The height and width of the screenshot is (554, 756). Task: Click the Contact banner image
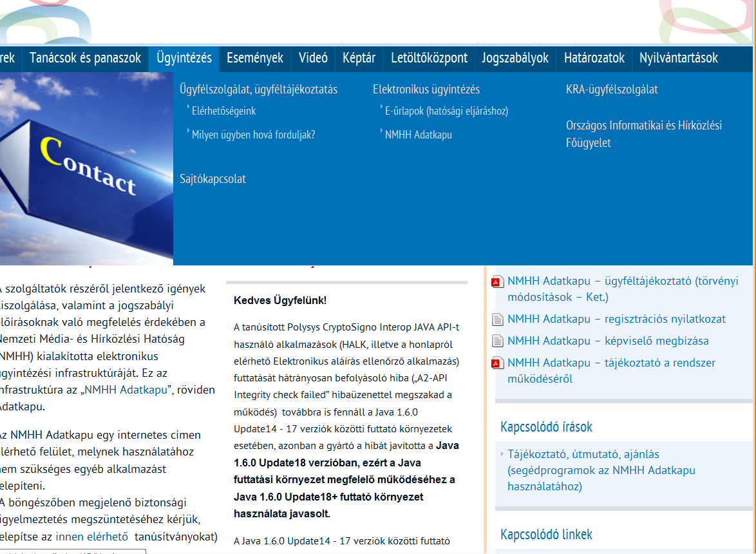[86, 169]
